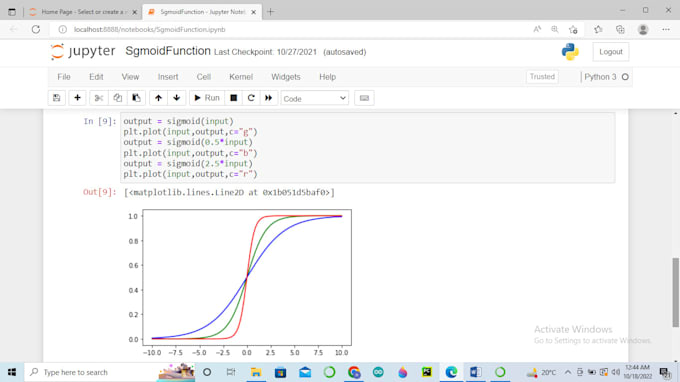Save notebook with the floppy disk icon
The image size is (680, 382).
coord(57,98)
